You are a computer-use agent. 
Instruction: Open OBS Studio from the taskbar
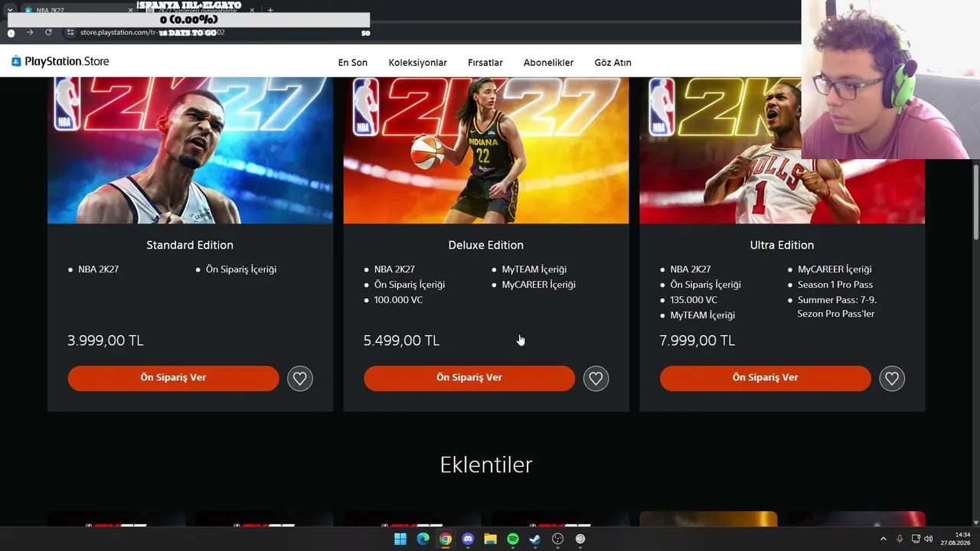pyautogui.click(x=558, y=539)
